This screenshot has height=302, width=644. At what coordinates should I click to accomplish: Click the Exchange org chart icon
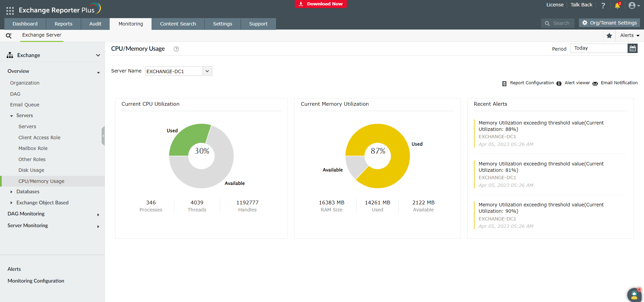coord(10,55)
